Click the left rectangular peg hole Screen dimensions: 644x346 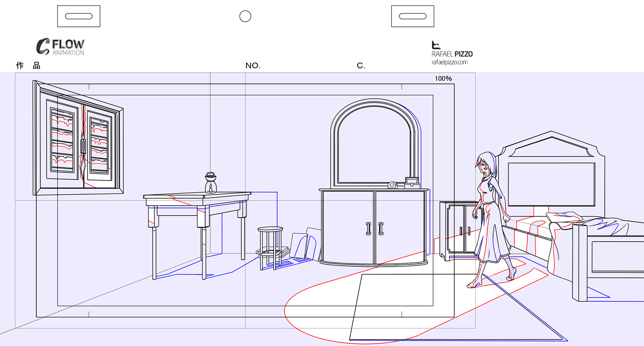tap(79, 16)
